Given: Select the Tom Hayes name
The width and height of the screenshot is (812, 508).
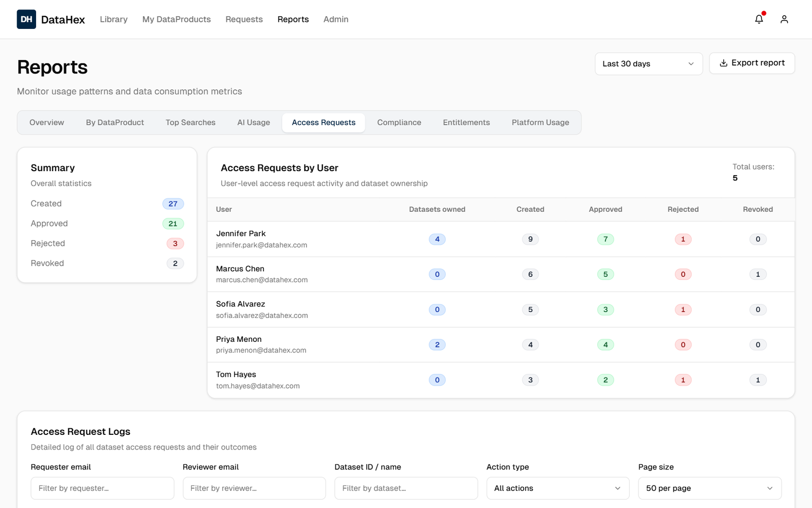Looking at the screenshot, I should coord(236,374).
